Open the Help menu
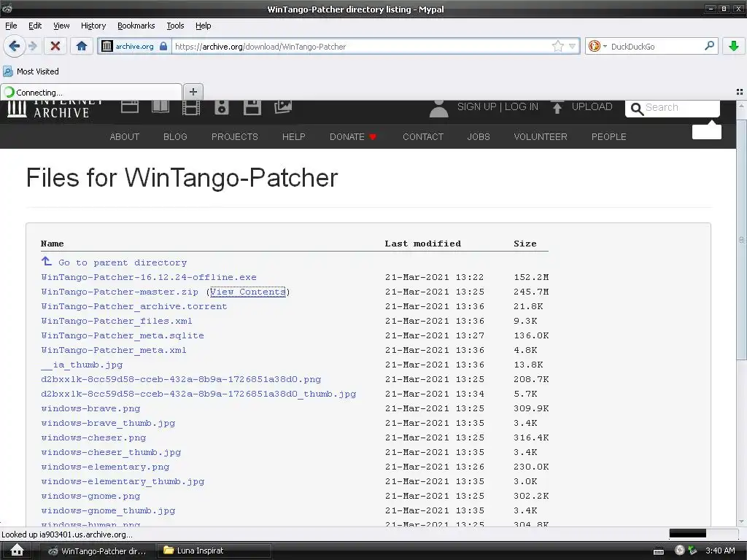Viewport: 747px width, 560px height. click(203, 26)
